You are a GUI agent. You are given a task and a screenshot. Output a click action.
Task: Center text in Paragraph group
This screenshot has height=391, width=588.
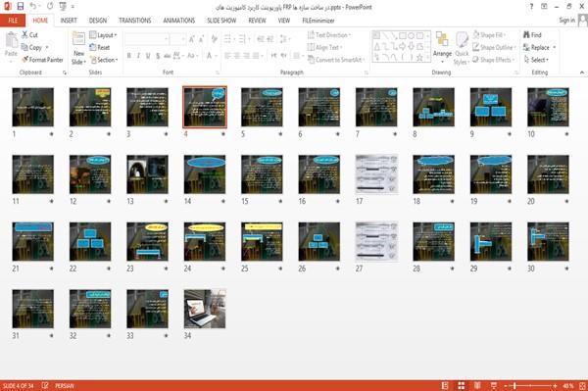236,56
